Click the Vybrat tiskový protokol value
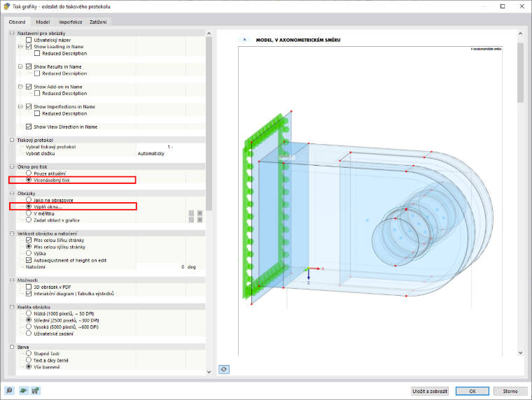Viewport: 532px width, 400px height. click(171, 147)
